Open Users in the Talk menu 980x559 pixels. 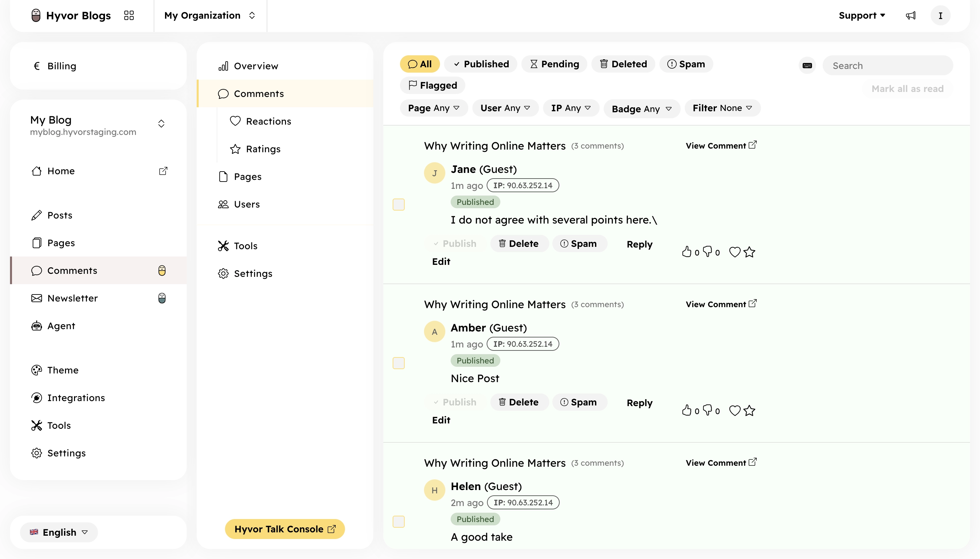pos(285,204)
